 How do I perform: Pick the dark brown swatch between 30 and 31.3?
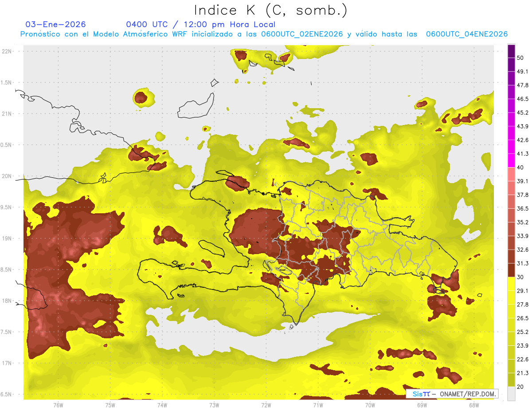click(512, 270)
